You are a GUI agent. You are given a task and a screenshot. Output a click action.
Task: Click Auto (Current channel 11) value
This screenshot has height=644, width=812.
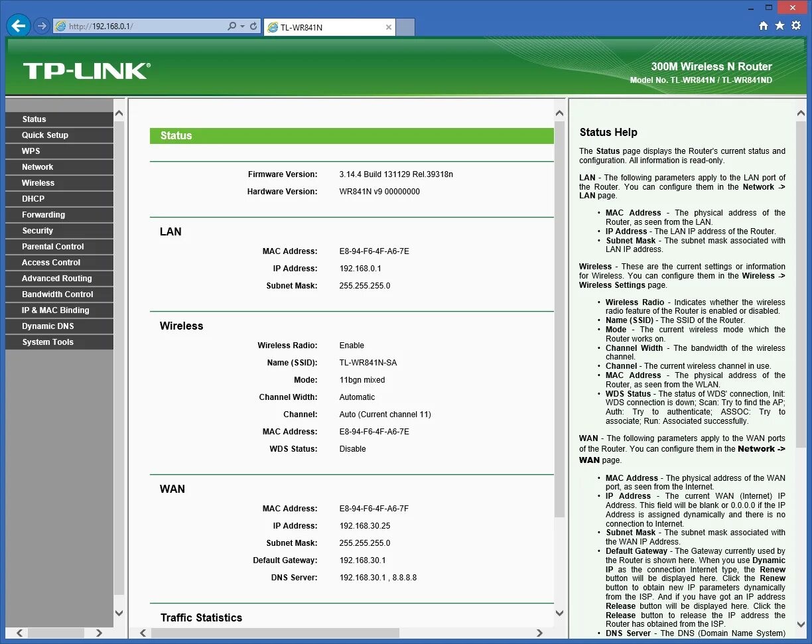(385, 415)
